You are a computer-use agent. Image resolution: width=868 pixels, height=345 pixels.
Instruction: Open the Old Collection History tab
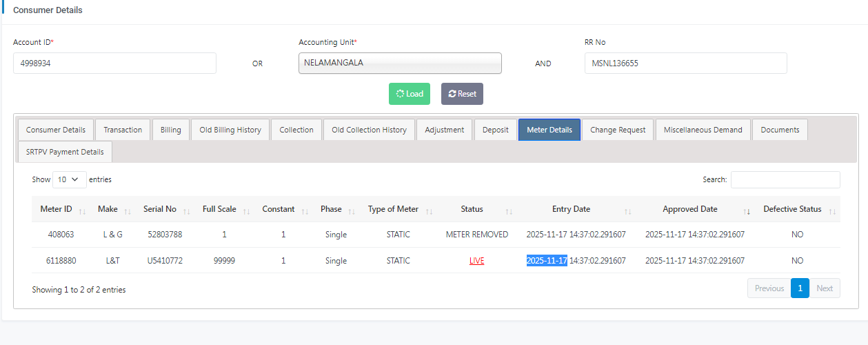(x=369, y=130)
